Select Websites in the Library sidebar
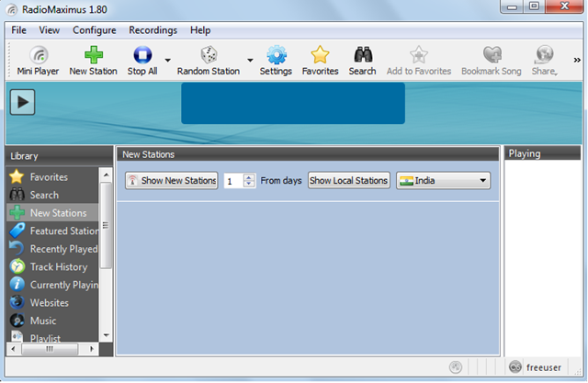The width and height of the screenshot is (588, 383). [x=52, y=303]
